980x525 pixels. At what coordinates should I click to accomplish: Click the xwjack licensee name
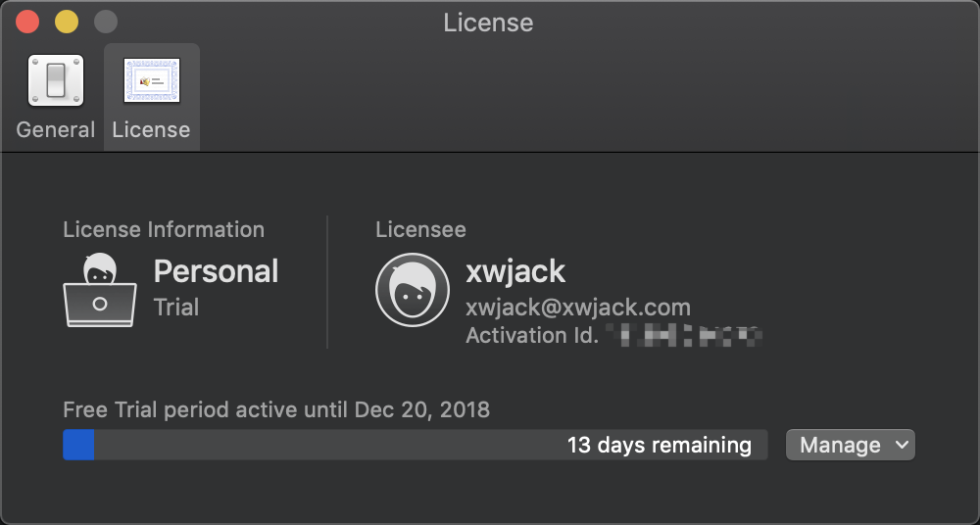(515, 272)
